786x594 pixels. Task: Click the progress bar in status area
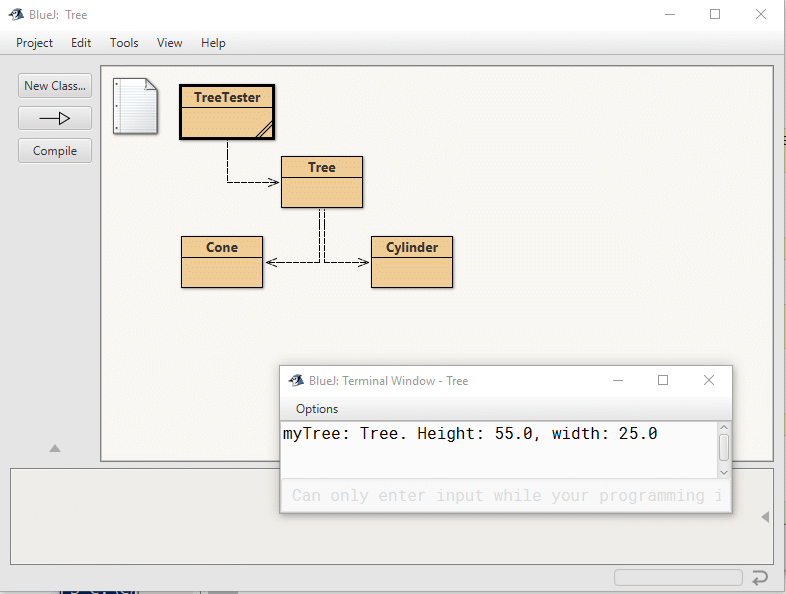678,578
